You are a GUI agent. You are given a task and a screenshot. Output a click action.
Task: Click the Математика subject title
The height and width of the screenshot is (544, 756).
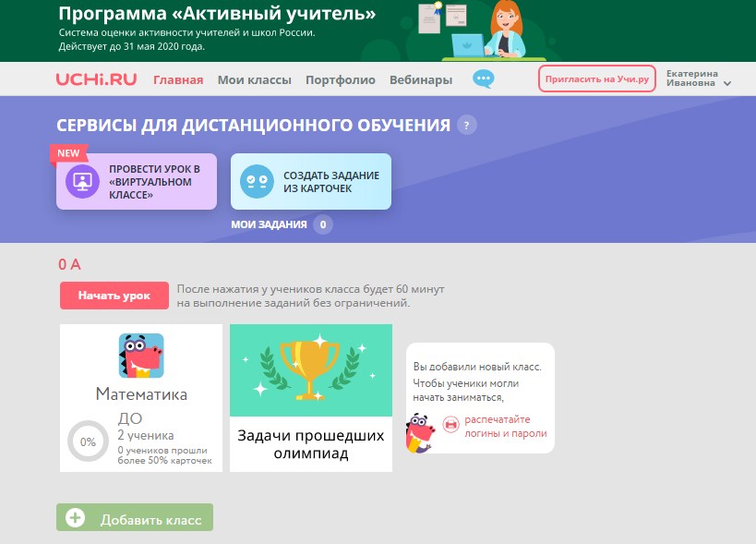141,394
